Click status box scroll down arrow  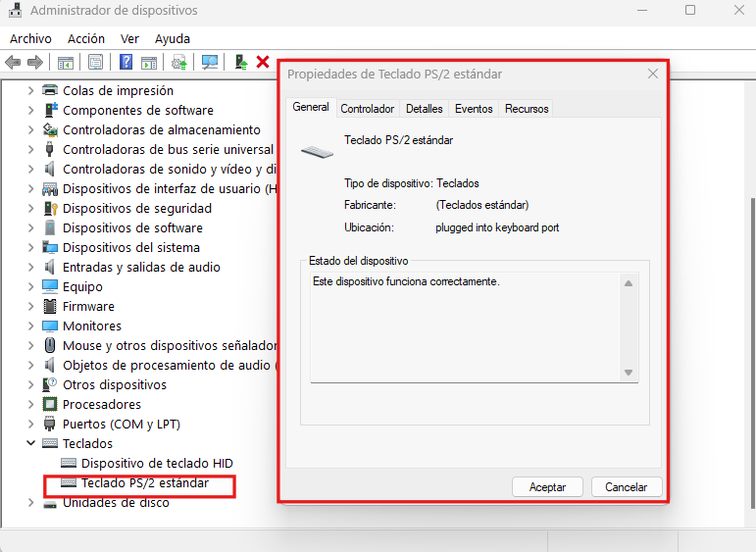[x=629, y=373]
